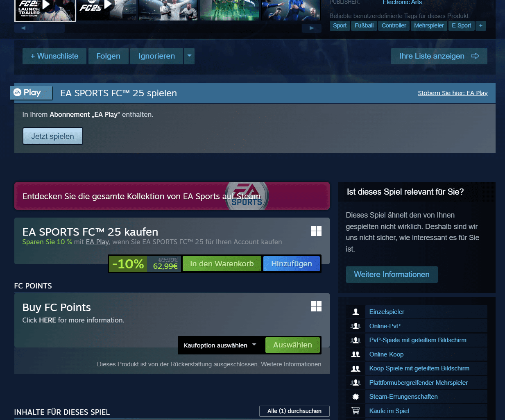
Task: Click the Online-PvP icon
Action: (x=356, y=326)
